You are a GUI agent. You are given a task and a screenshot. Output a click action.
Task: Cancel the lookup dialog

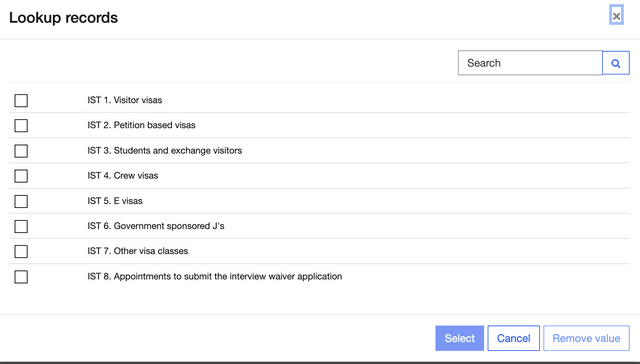513,338
